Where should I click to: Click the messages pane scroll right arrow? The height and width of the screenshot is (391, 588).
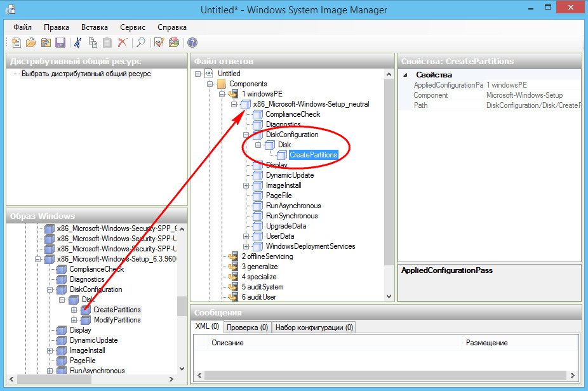(573, 375)
